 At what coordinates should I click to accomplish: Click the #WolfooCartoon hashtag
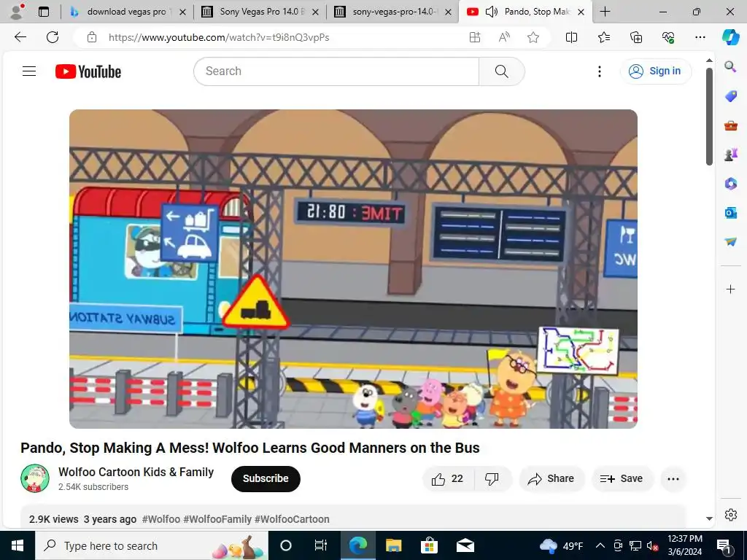(x=292, y=519)
